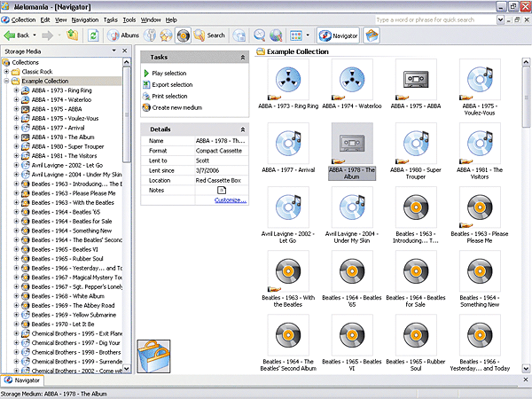This screenshot has height=399, width=532.
Task: Click the quick search input field
Action: pyautogui.click(x=435, y=20)
